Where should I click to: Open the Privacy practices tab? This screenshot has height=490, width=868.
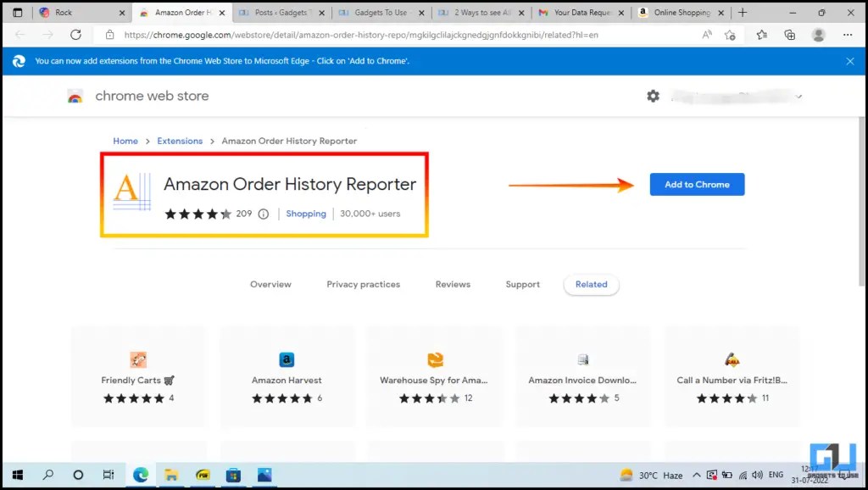click(363, 284)
